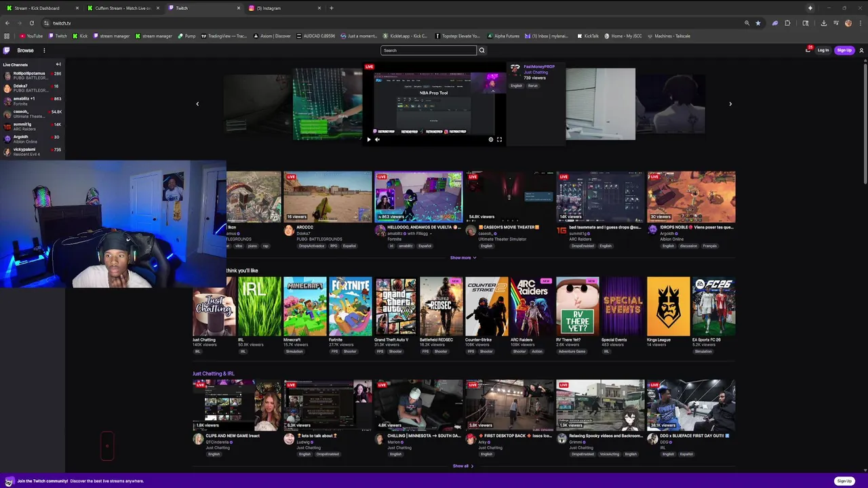Enter fullscreen on the featured player
The height and width of the screenshot is (488, 868).
pyautogui.click(x=499, y=140)
